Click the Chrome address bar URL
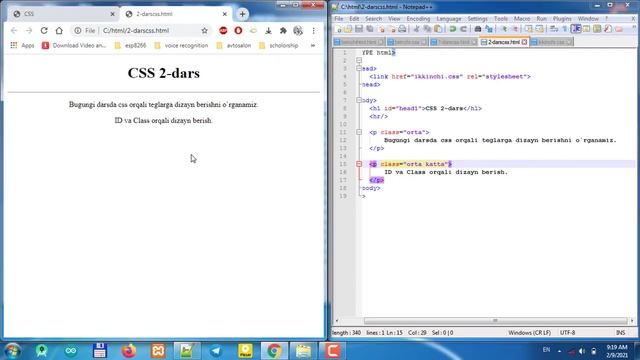Image resolution: width=640 pixels, height=360 pixels. point(136,31)
